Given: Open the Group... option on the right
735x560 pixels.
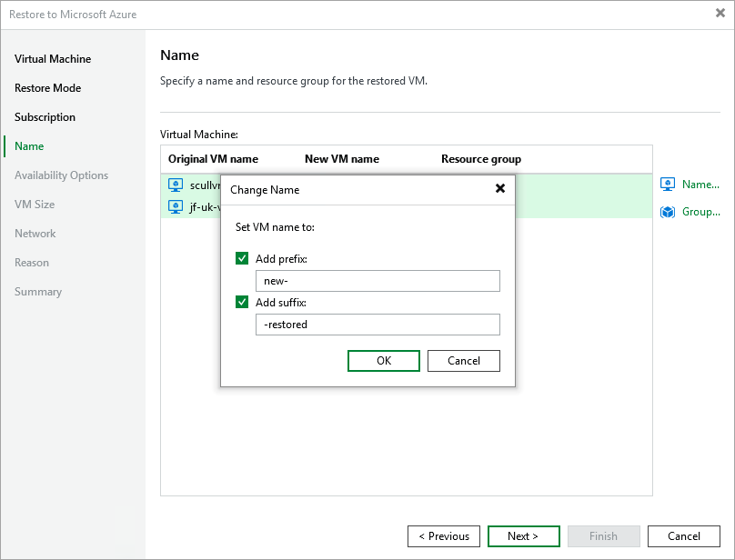Looking at the screenshot, I should [700, 212].
